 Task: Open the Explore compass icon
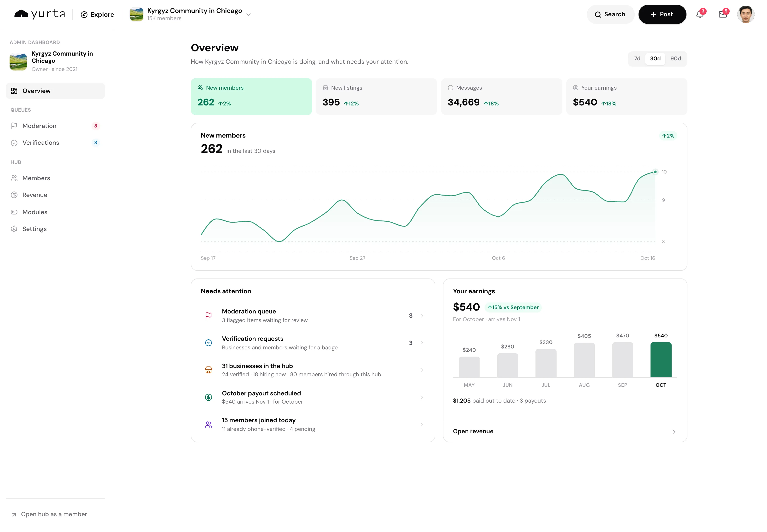click(x=84, y=14)
